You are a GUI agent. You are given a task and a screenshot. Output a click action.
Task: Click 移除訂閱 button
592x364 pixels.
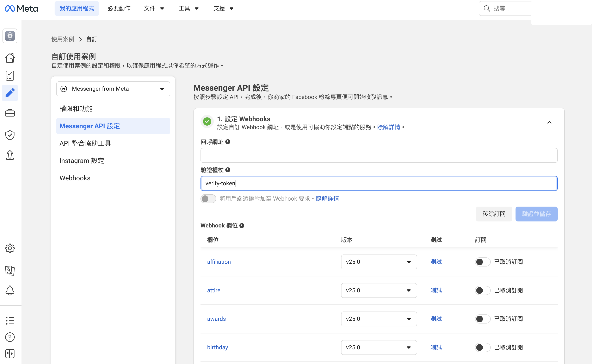[x=494, y=214]
